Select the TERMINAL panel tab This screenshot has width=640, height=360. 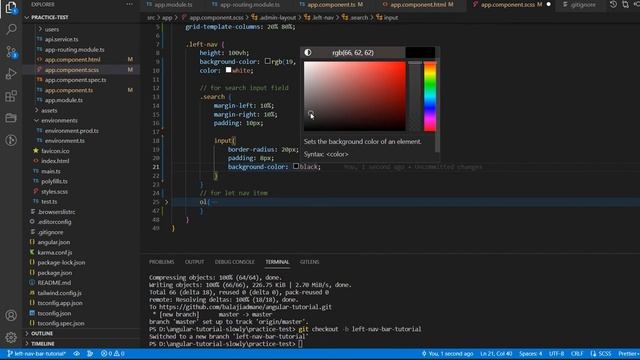tap(277, 262)
